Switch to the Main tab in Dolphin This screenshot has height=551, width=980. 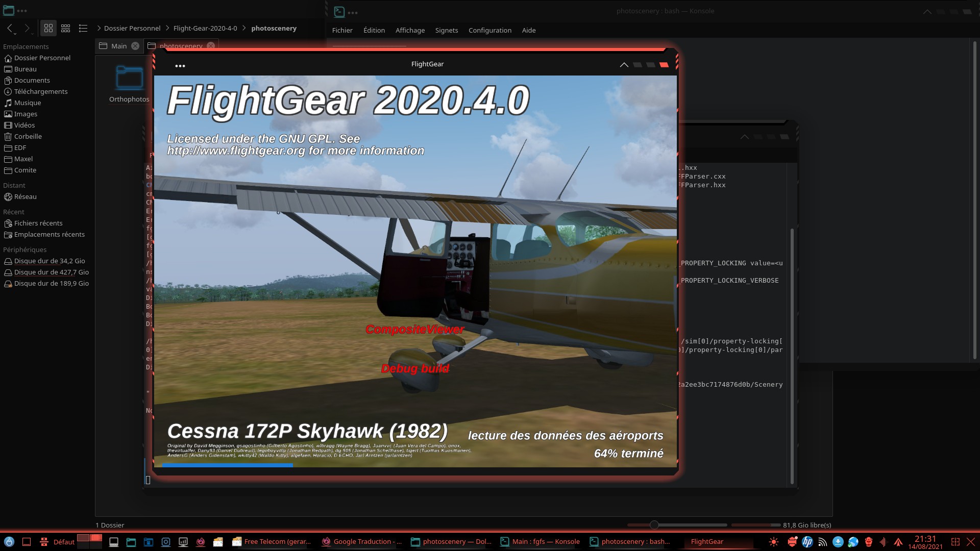pos(119,46)
